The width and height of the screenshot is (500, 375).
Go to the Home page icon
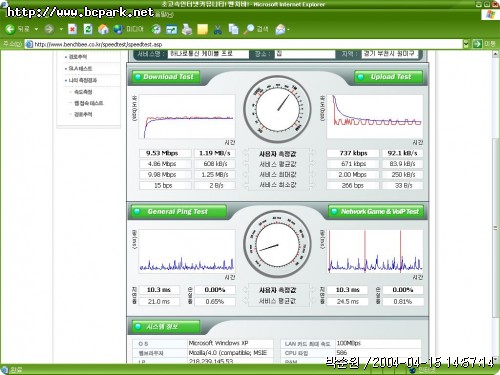pyautogui.click(x=103, y=29)
